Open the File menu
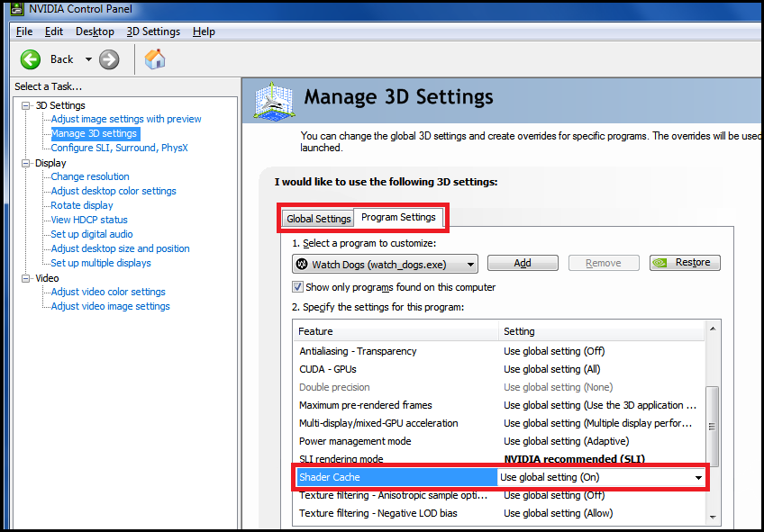Viewport: 764px width, 532px height. tap(23, 32)
